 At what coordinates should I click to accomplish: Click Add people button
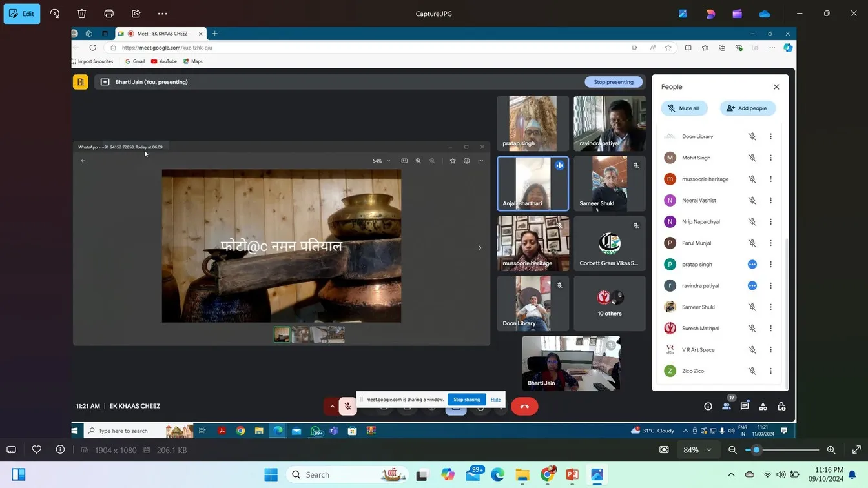(x=747, y=108)
